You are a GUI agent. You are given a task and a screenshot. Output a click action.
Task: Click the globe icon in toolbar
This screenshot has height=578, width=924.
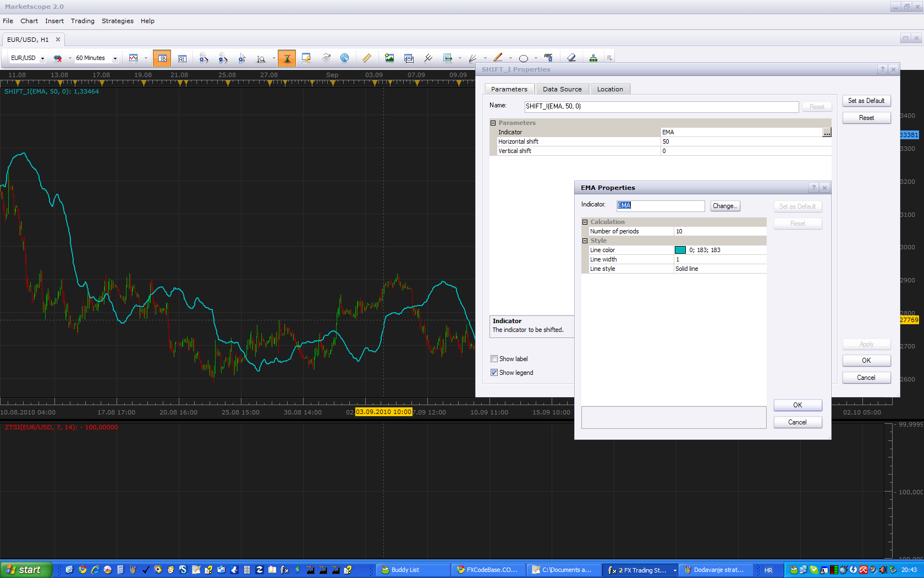pos(345,58)
